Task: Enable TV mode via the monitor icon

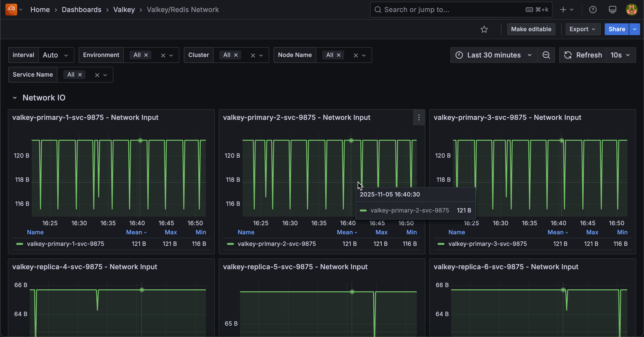Action: [612, 10]
